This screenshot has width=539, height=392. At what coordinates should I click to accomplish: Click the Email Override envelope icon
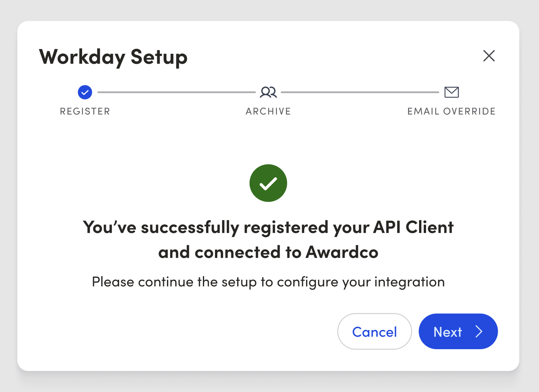coord(451,92)
